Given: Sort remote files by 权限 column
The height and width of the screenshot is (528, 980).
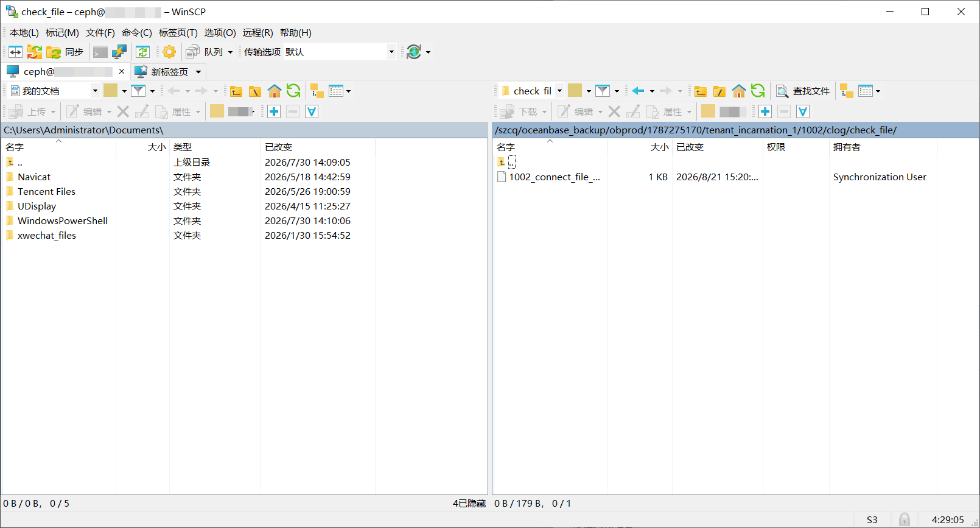Looking at the screenshot, I should pyautogui.click(x=796, y=147).
